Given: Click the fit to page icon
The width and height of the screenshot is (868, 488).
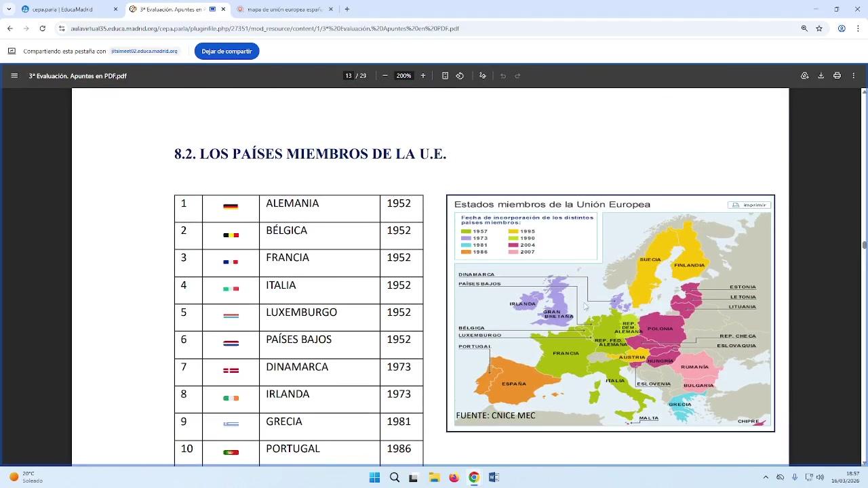Looking at the screenshot, I should [445, 76].
